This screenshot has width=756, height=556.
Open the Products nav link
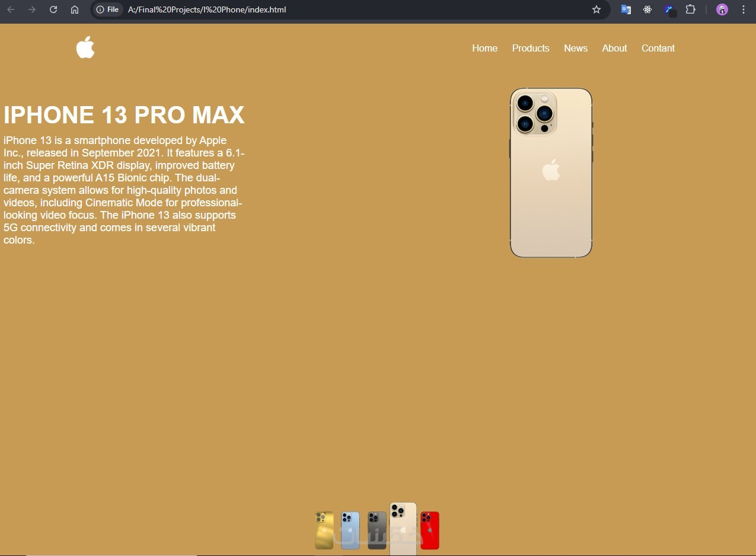click(x=531, y=48)
